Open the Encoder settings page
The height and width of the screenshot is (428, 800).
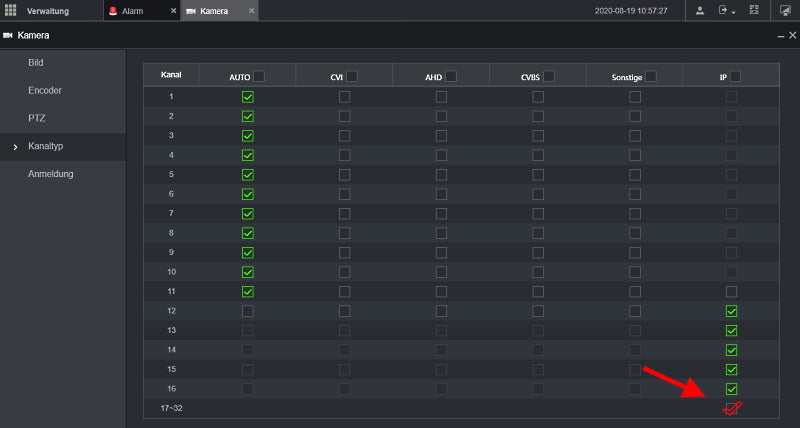[x=45, y=90]
